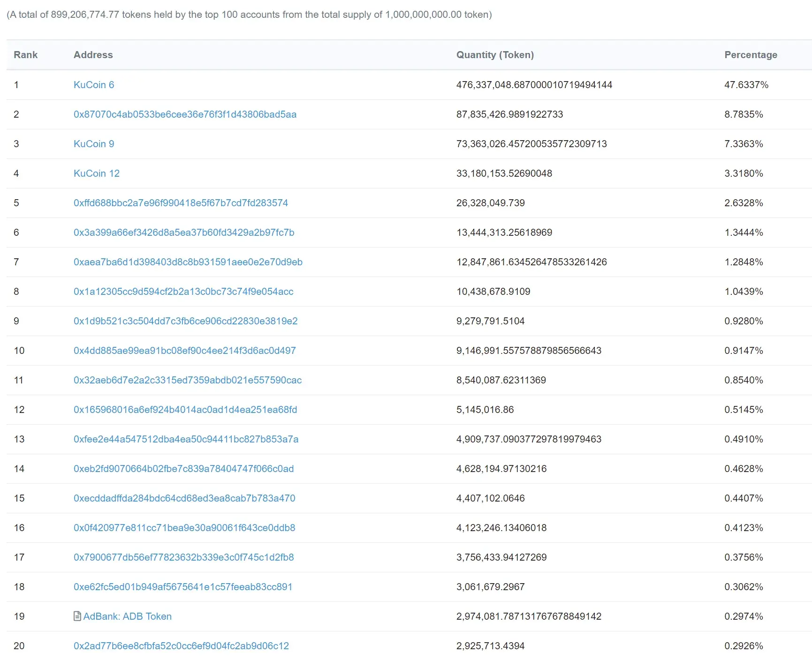The width and height of the screenshot is (812, 660).
Task: Click the top 100 accounts summary text
Action: click(249, 15)
